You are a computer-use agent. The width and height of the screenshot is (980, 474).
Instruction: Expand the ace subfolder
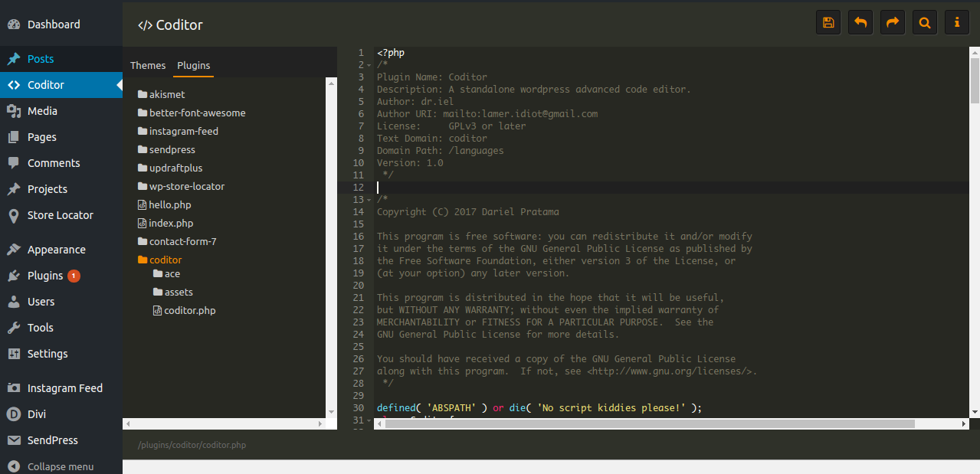coord(166,273)
